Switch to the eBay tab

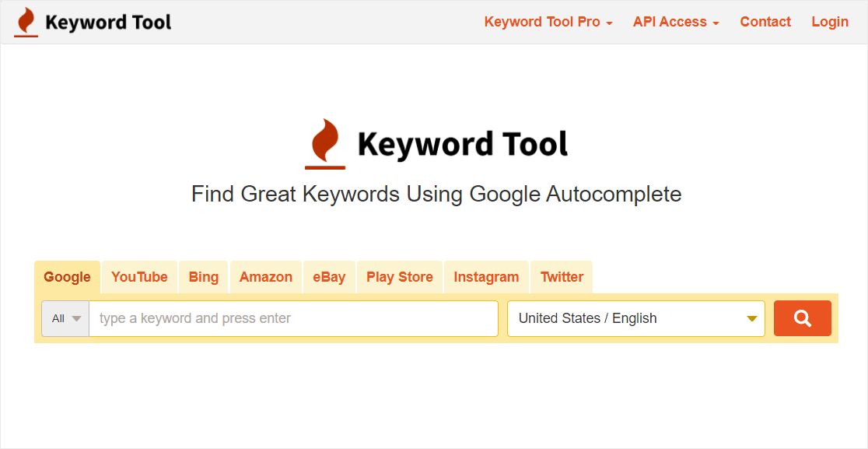click(329, 277)
